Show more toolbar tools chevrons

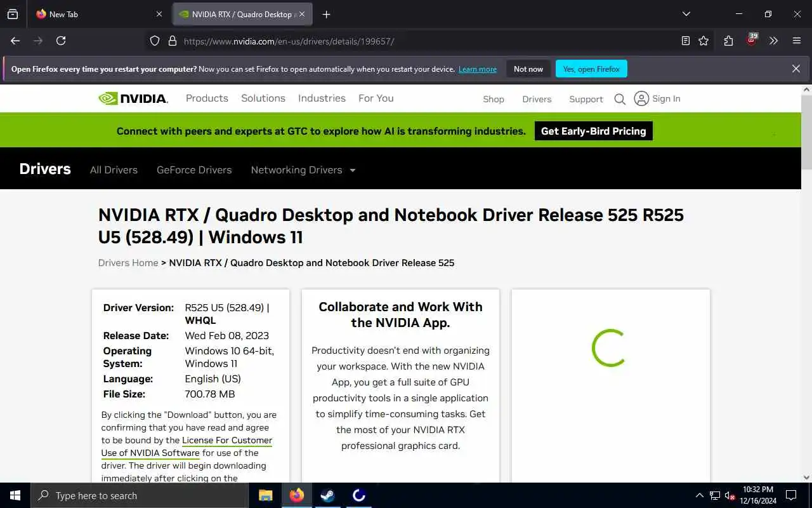(773, 41)
